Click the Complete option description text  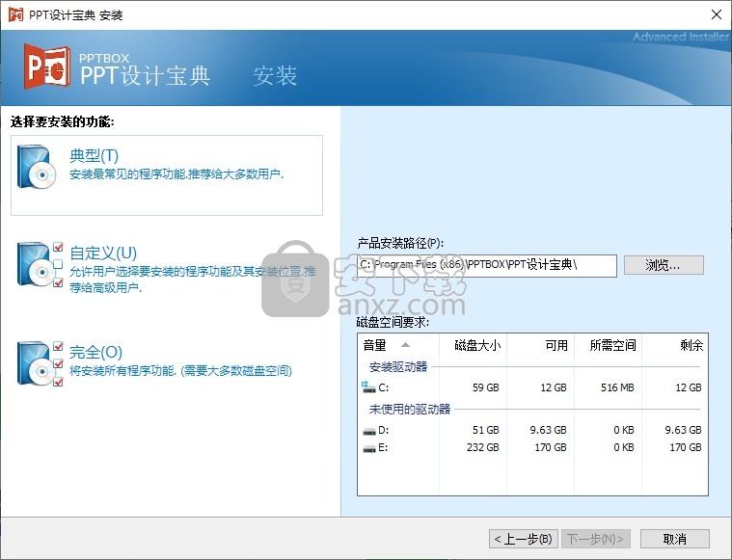point(180,371)
